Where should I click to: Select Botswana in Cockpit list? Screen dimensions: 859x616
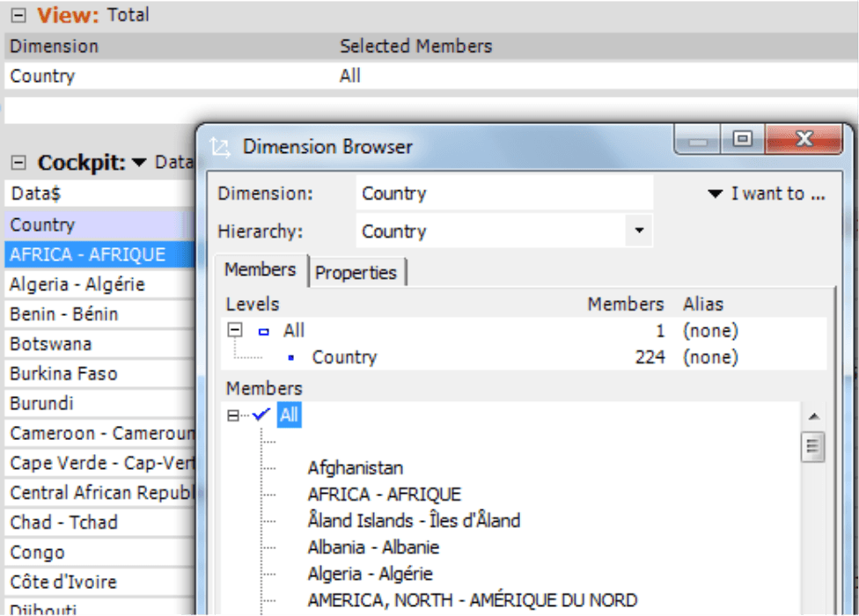100,344
